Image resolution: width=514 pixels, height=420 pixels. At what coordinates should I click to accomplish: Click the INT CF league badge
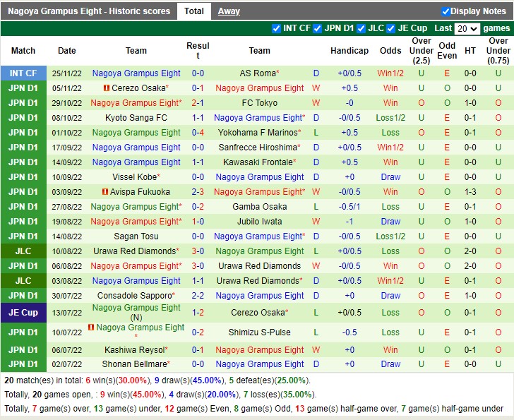coord(23,73)
